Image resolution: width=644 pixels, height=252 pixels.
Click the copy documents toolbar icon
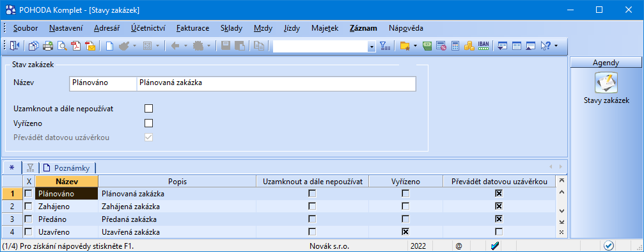click(34, 46)
